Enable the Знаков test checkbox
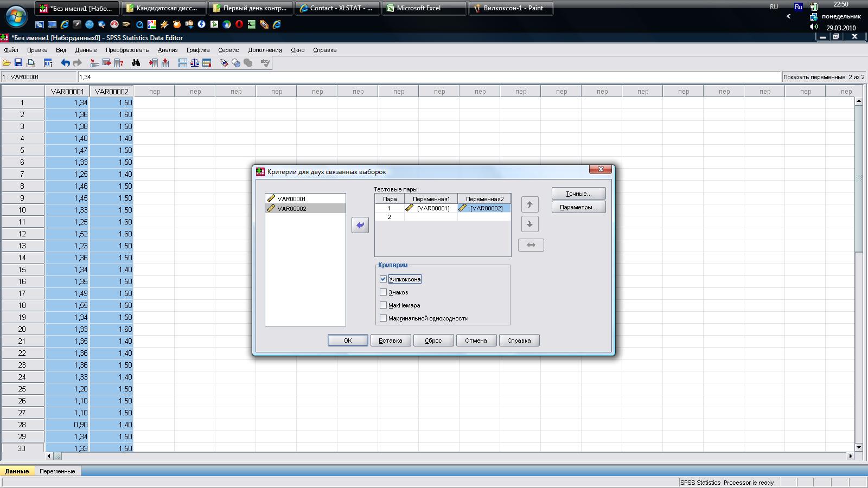Screen dimensions: 868x488 (x=384, y=292)
